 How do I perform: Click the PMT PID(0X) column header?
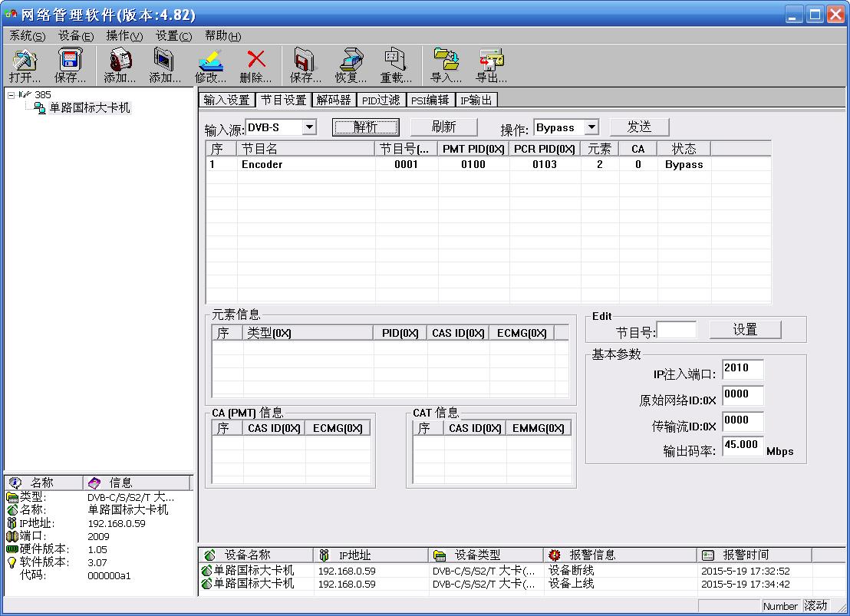click(473, 149)
